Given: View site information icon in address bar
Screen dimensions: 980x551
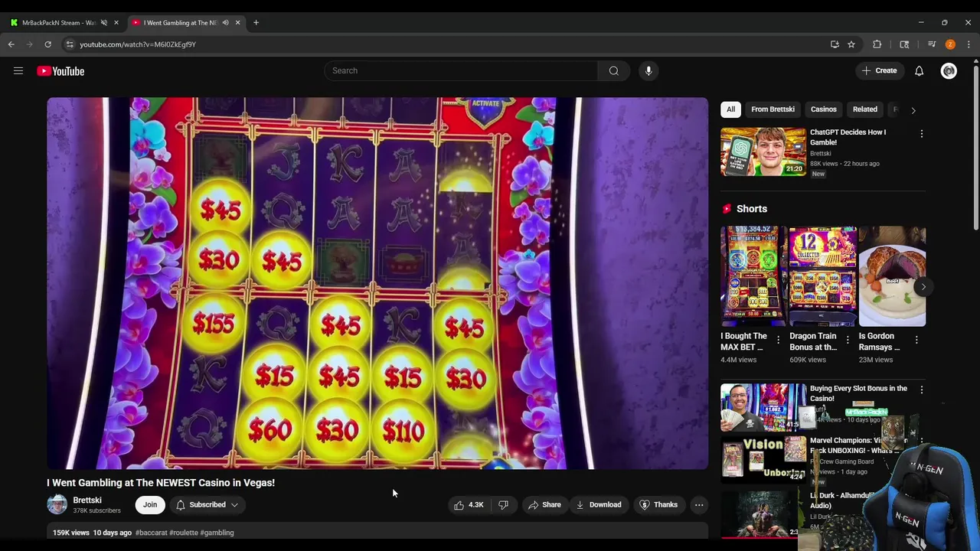Looking at the screenshot, I should pos(70,44).
